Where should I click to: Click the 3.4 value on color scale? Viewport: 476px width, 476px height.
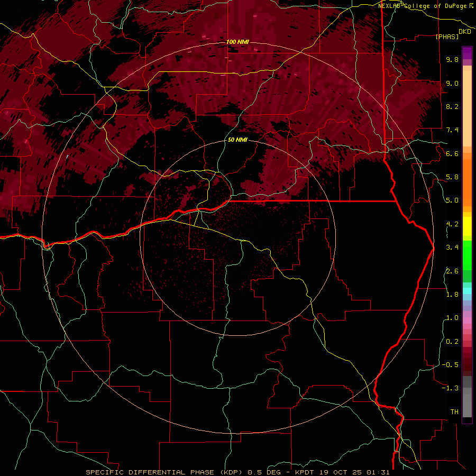pyautogui.click(x=452, y=248)
